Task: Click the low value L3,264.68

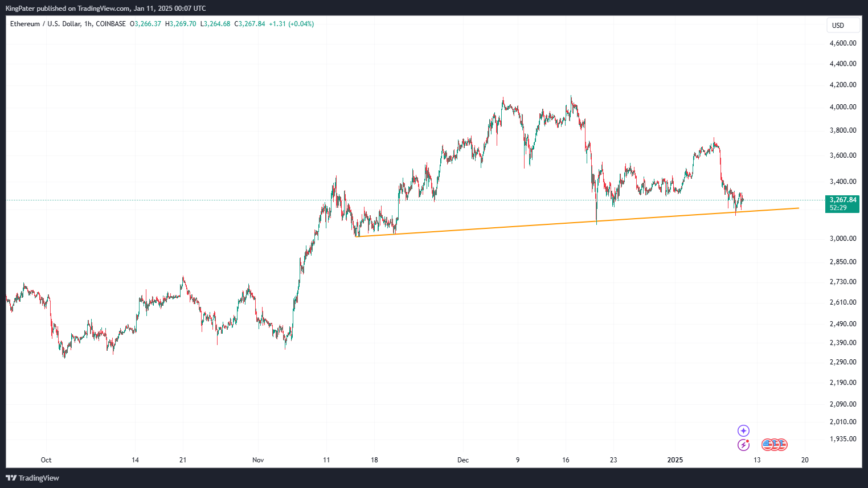Action: coord(215,24)
